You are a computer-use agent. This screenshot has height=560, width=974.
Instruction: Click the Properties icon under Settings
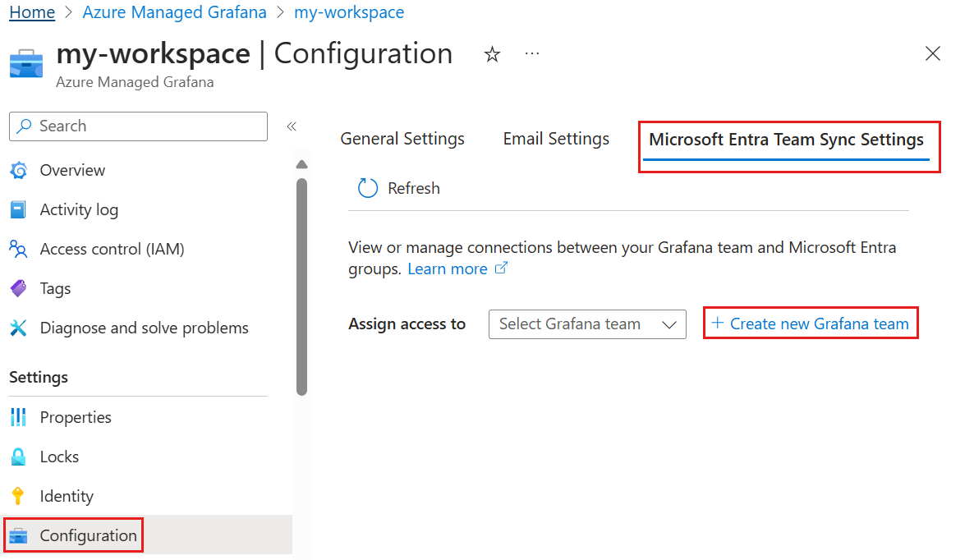[x=18, y=417]
